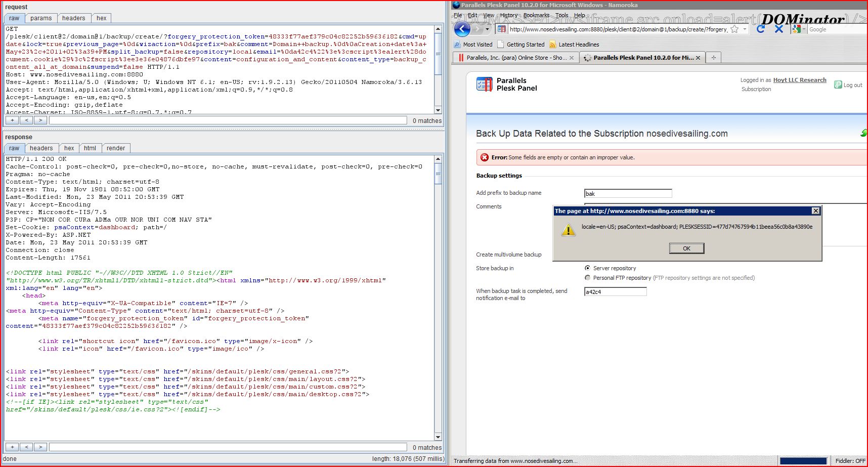Click the request search next (>) button

click(x=40, y=120)
